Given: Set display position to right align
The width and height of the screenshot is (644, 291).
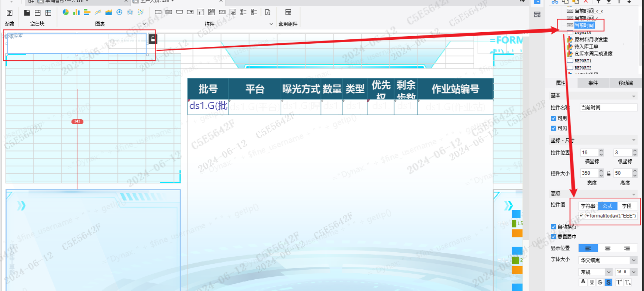Looking at the screenshot, I should [x=627, y=248].
